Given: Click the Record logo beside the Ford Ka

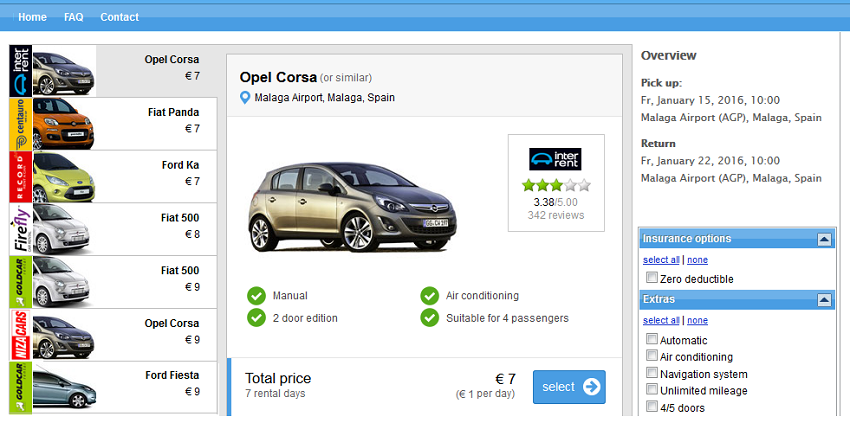Looking at the screenshot, I should (x=21, y=177).
